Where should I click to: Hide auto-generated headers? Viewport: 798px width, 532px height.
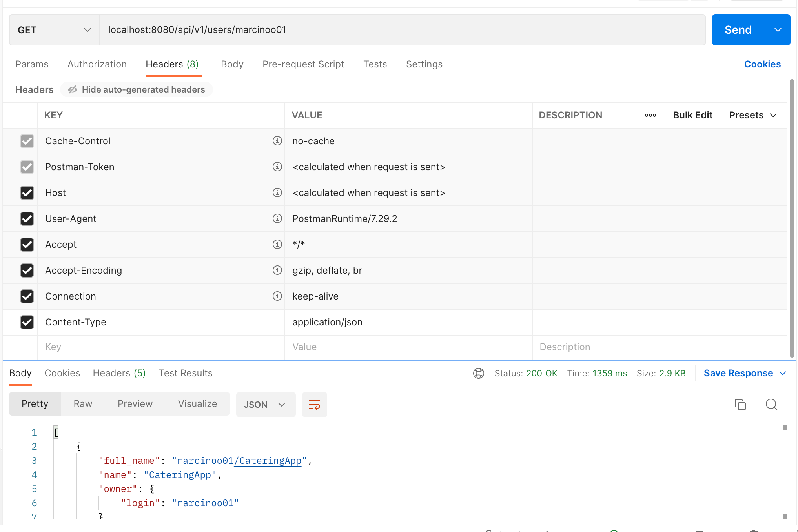pyautogui.click(x=137, y=89)
